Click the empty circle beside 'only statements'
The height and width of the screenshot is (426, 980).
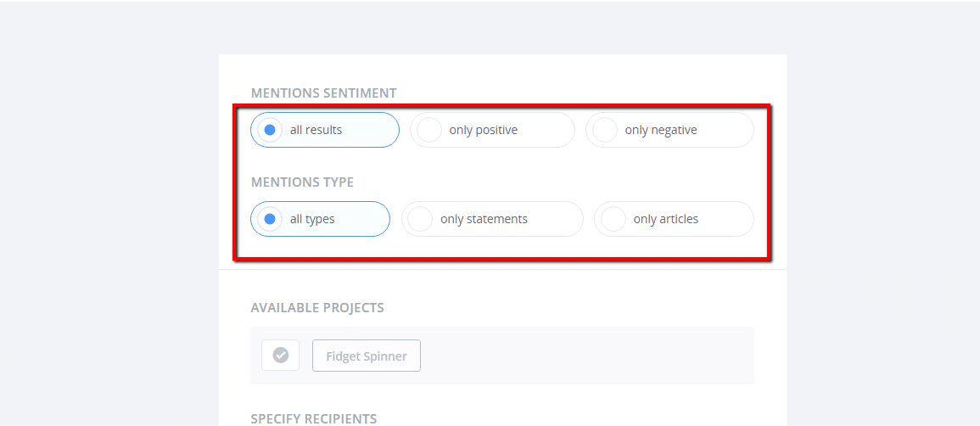pyautogui.click(x=420, y=219)
